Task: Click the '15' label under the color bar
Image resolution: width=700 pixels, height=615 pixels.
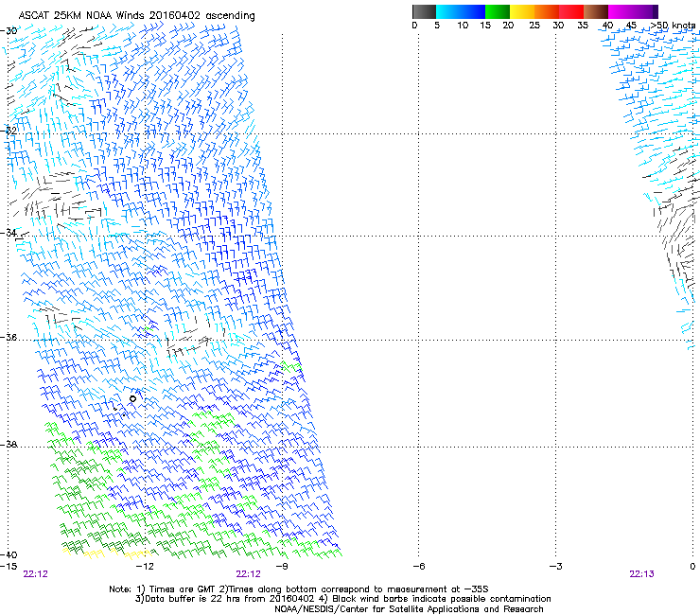Action: (x=485, y=26)
